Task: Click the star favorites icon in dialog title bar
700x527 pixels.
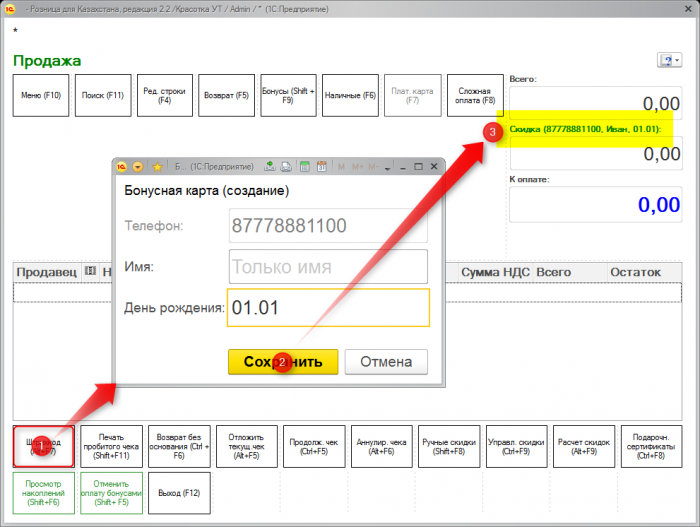Action: (157, 166)
